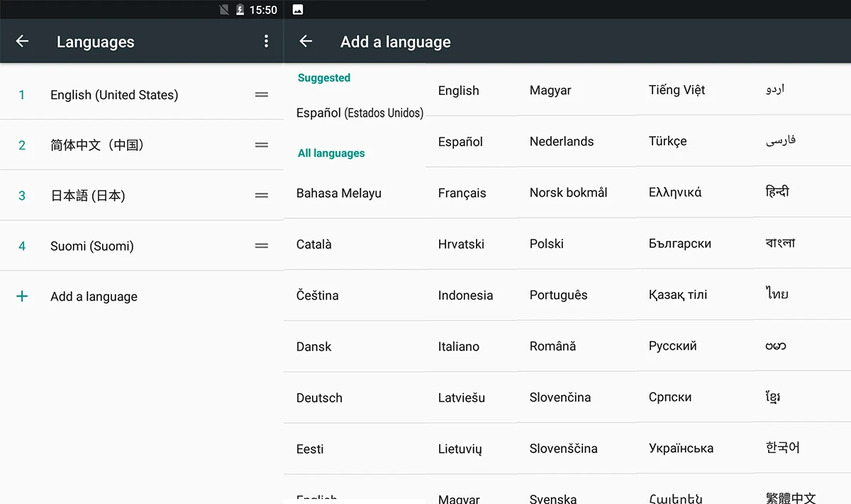Select Čeština language
The width and height of the screenshot is (851, 504).
pos(318,295)
